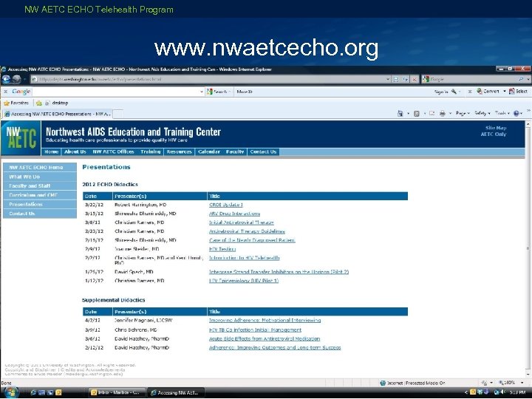Open the desktop favorites bar shortcut
The image size is (532, 399).
57,103
